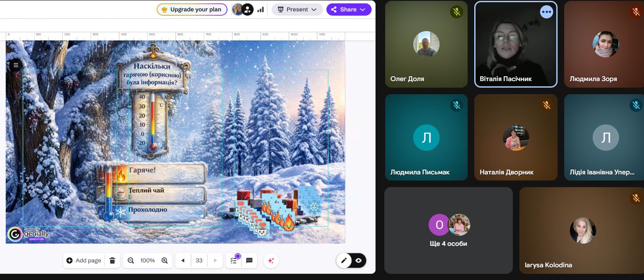Open the AI sparkle assistant button

(x=271, y=260)
